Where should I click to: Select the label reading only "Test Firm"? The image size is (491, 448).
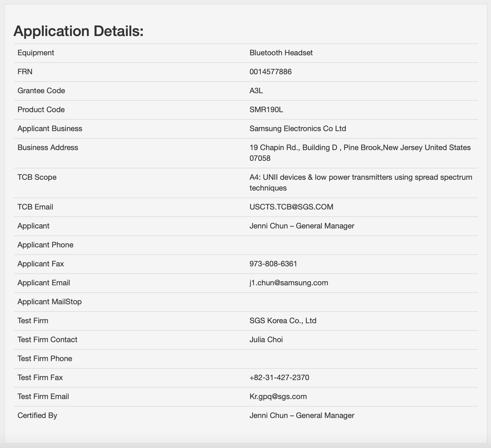[x=33, y=321]
